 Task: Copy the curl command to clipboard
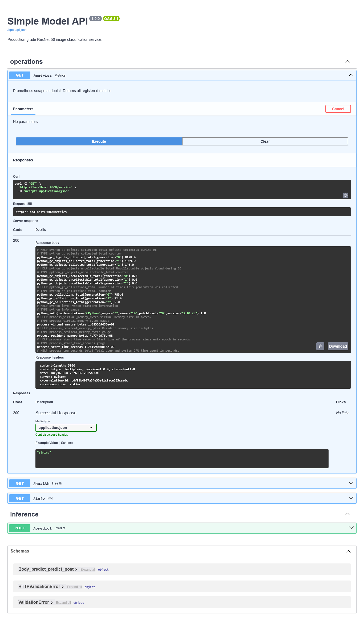(345, 195)
